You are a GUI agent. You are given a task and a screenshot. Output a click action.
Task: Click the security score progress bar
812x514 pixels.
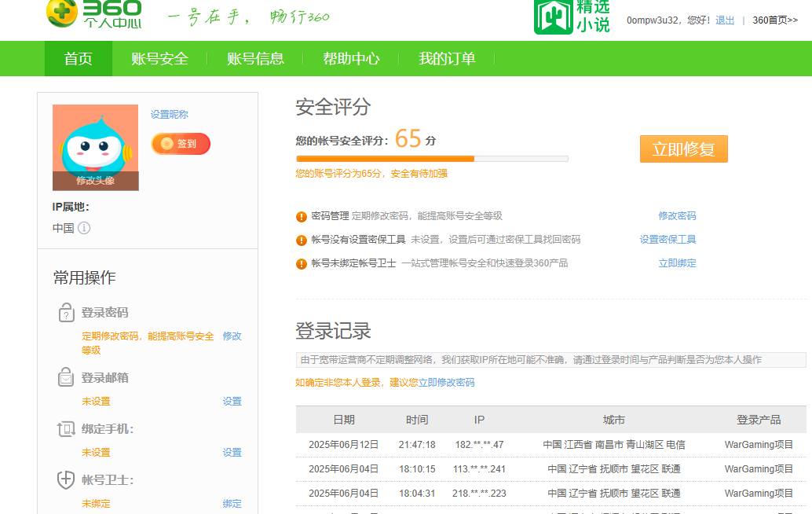(430, 159)
